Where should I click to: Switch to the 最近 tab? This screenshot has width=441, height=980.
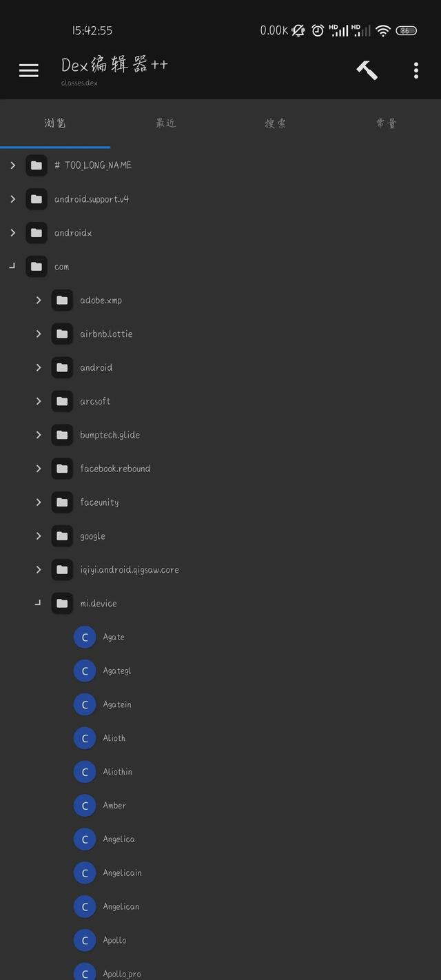(x=165, y=123)
